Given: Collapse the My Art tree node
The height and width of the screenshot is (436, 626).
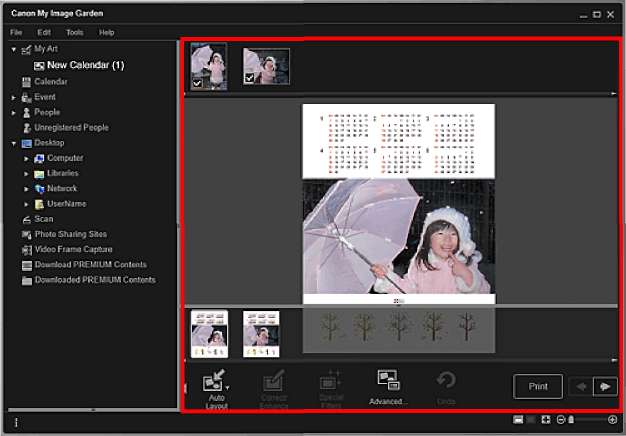Looking at the screenshot, I should pyautogui.click(x=14, y=49).
